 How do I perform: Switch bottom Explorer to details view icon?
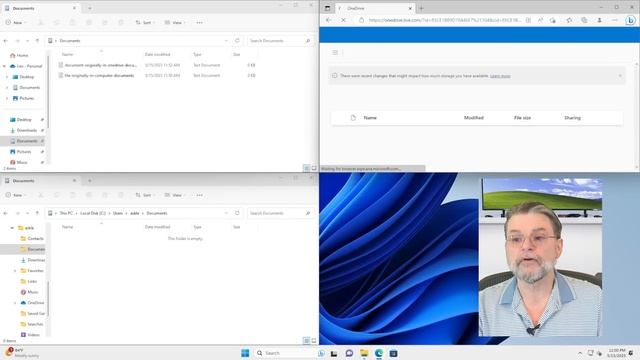(x=307, y=340)
